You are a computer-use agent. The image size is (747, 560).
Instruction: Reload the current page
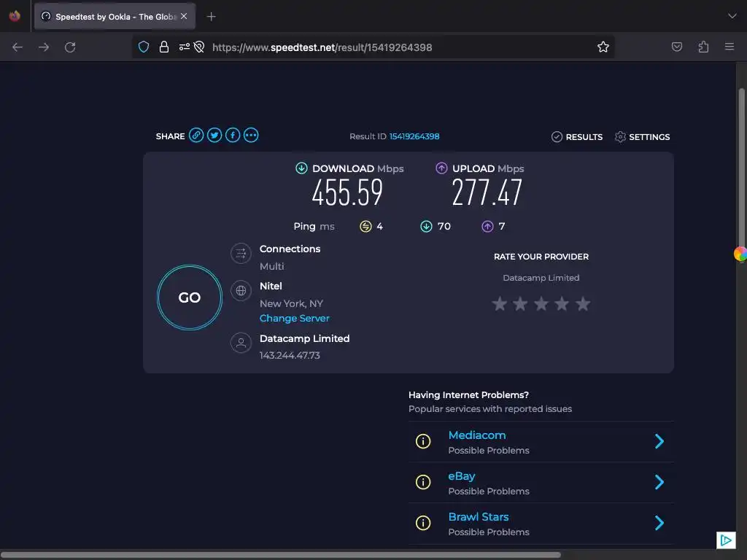coord(70,47)
